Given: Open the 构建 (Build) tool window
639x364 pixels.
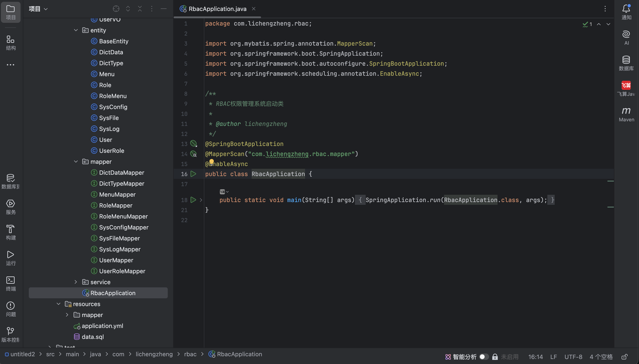Looking at the screenshot, I should 10,232.
